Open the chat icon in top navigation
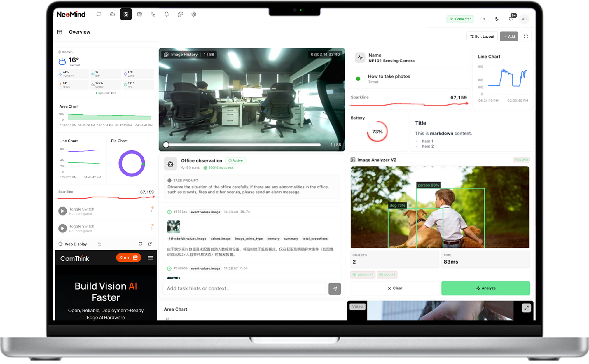 coord(99,14)
